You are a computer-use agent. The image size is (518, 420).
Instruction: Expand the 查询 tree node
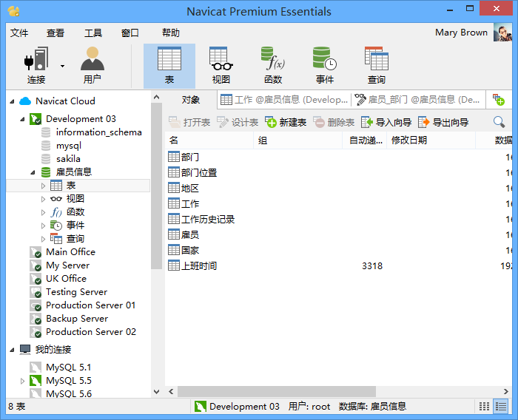43,239
